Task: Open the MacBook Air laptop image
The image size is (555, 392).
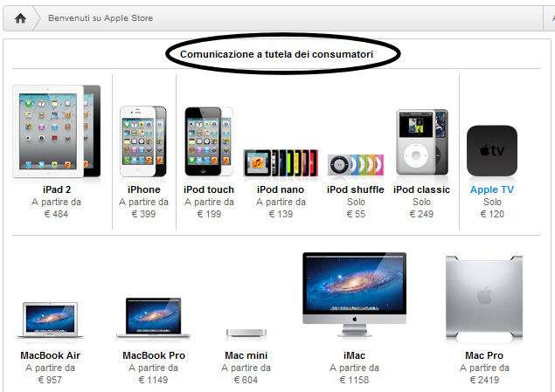Action: [x=50, y=320]
